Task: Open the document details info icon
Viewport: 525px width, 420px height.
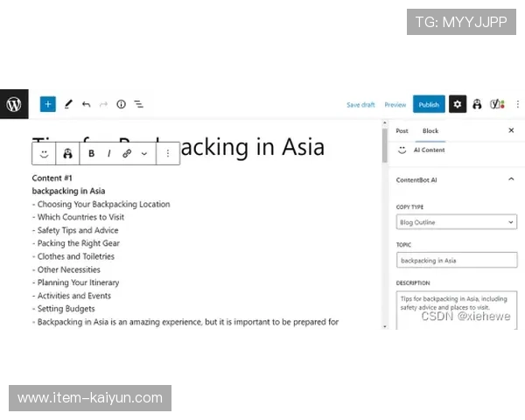Action: click(121, 104)
